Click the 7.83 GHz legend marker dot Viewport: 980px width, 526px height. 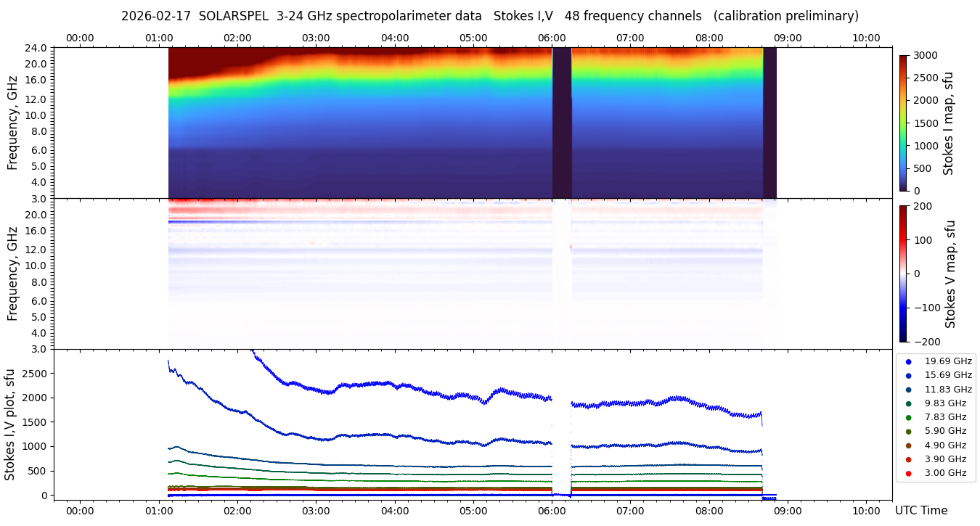(908, 417)
